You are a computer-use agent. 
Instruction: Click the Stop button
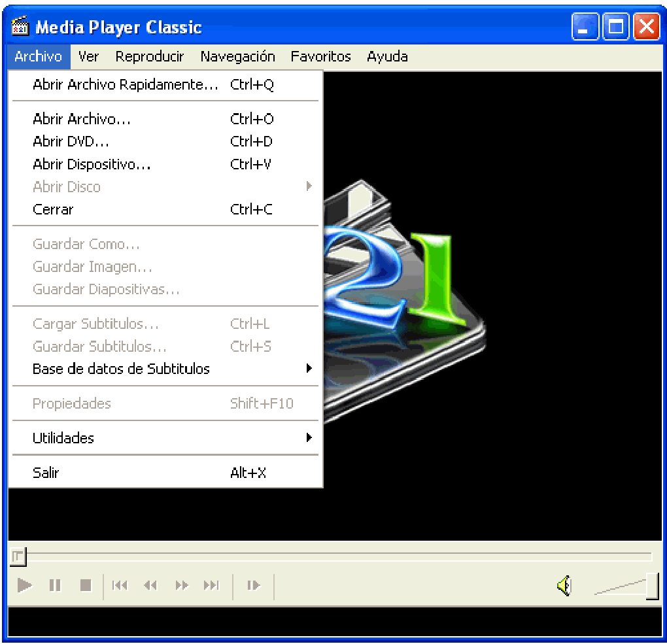[86, 585]
